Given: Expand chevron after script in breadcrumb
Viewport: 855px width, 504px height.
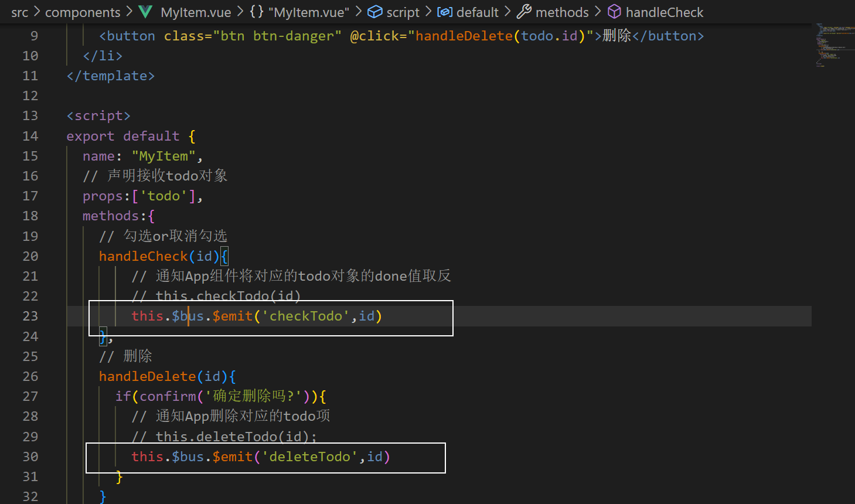Looking at the screenshot, I should [x=428, y=12].
